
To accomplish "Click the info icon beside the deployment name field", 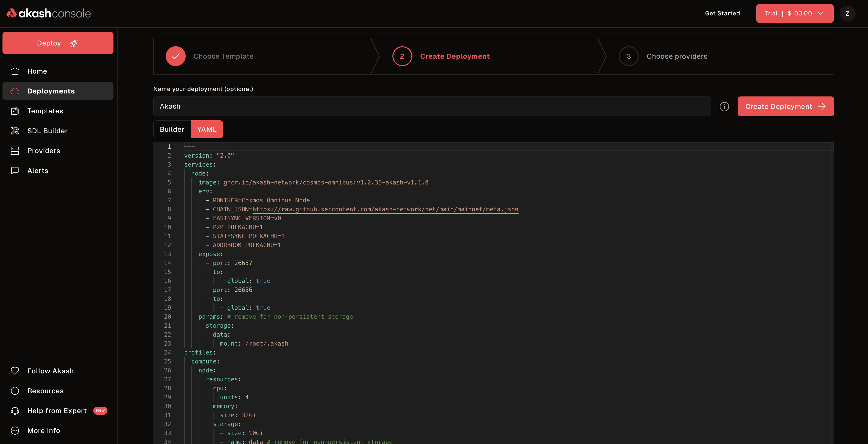I will click(x=724, y=106).
